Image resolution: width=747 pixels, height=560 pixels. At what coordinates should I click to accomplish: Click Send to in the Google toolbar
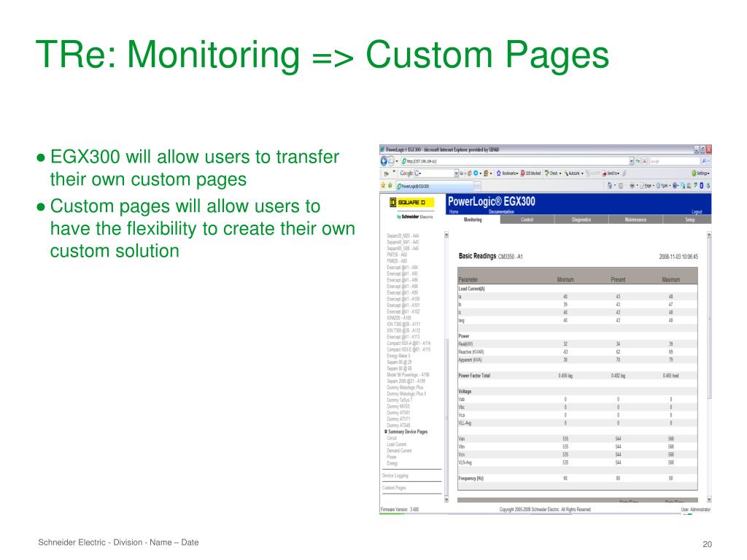(611, 173)
